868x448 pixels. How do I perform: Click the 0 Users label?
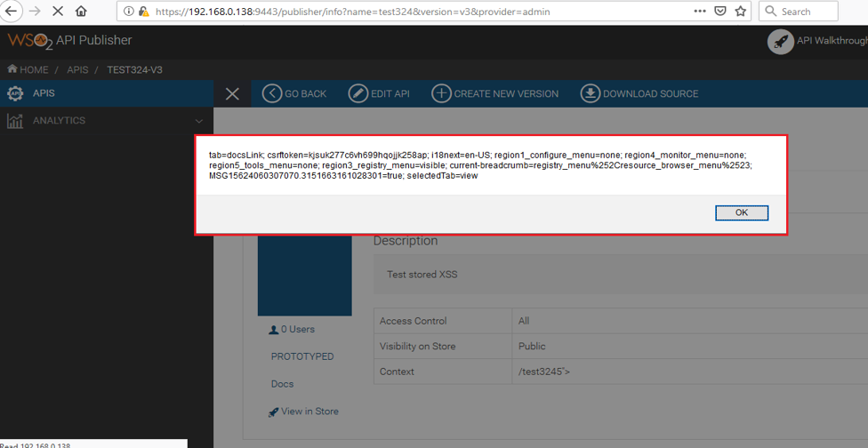[x=292, y=329]
